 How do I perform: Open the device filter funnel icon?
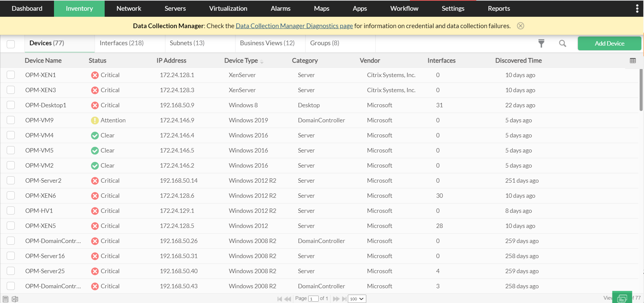[x=541, y=43]
